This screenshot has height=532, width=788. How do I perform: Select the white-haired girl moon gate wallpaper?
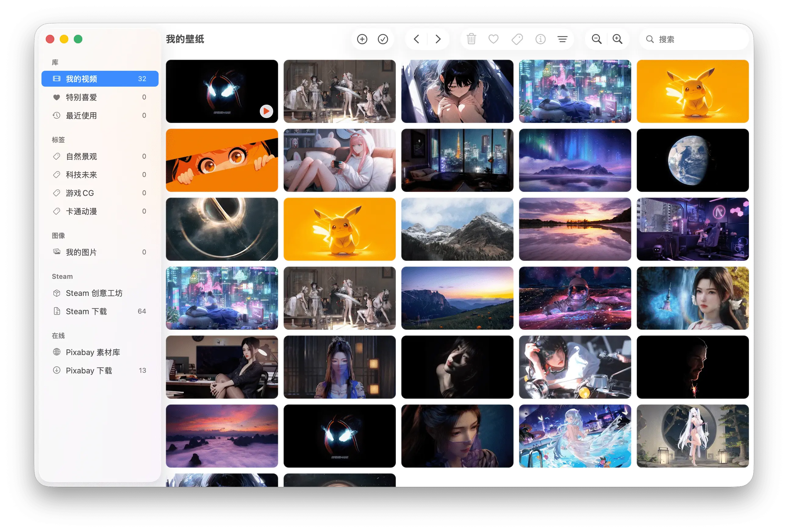pos(693,436)
